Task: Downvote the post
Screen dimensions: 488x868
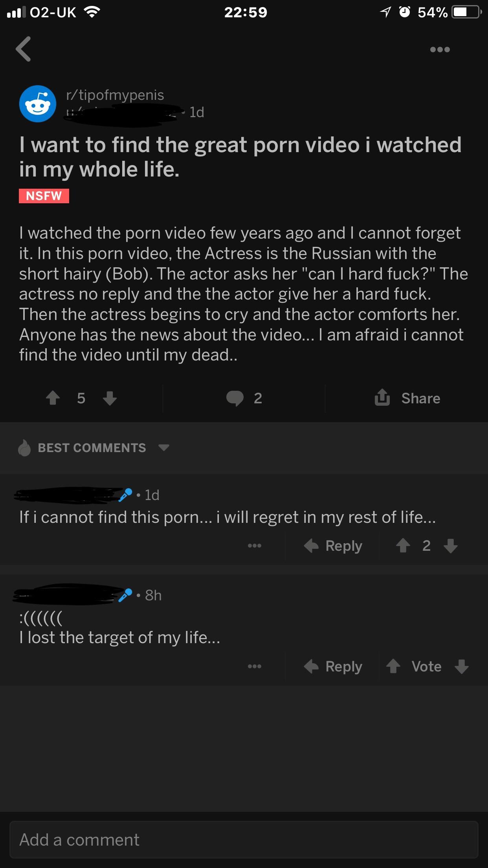Action: [x=110, y=398]
